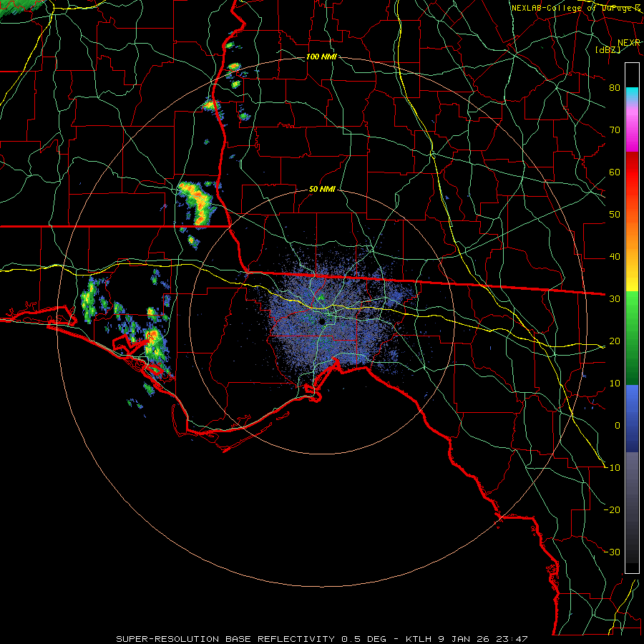Click the 70 dBZ scale value
This screenshot has height=644, width=644.
coord(615,130)
